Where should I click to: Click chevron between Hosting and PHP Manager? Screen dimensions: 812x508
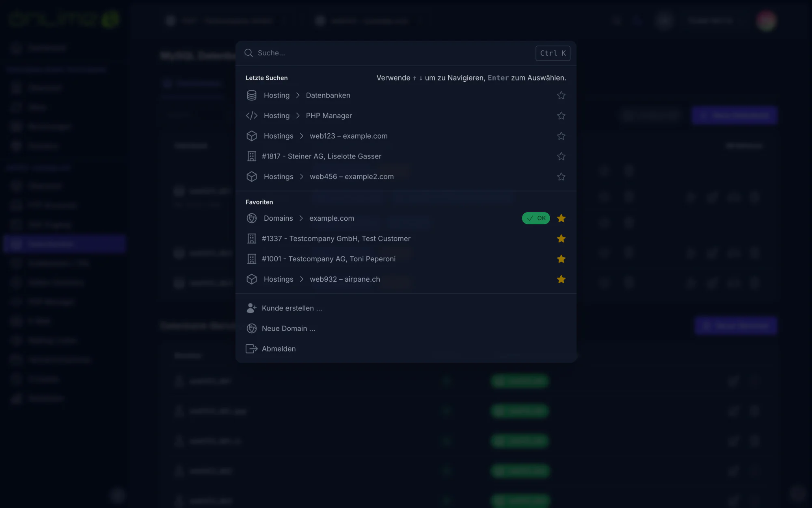(x=298, y=116)
